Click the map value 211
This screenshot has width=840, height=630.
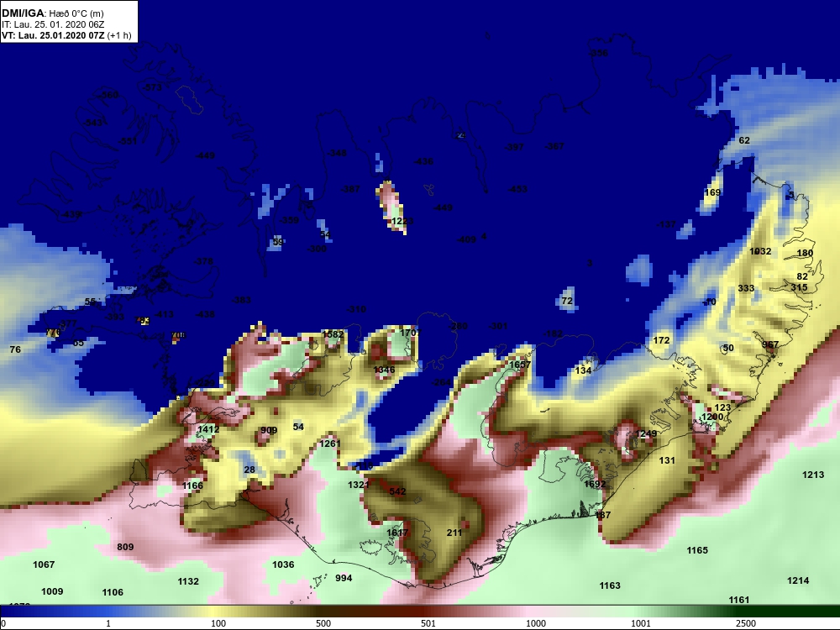454,533
